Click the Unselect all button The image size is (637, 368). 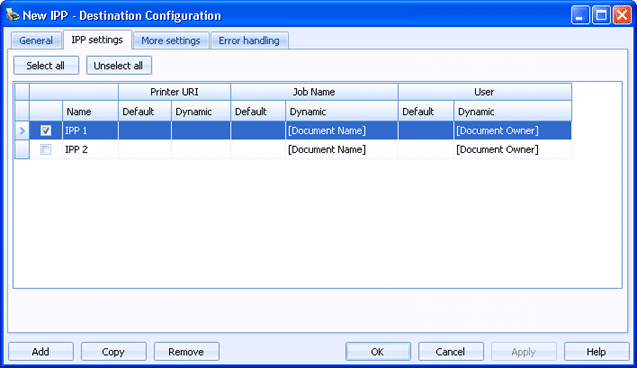119,65
